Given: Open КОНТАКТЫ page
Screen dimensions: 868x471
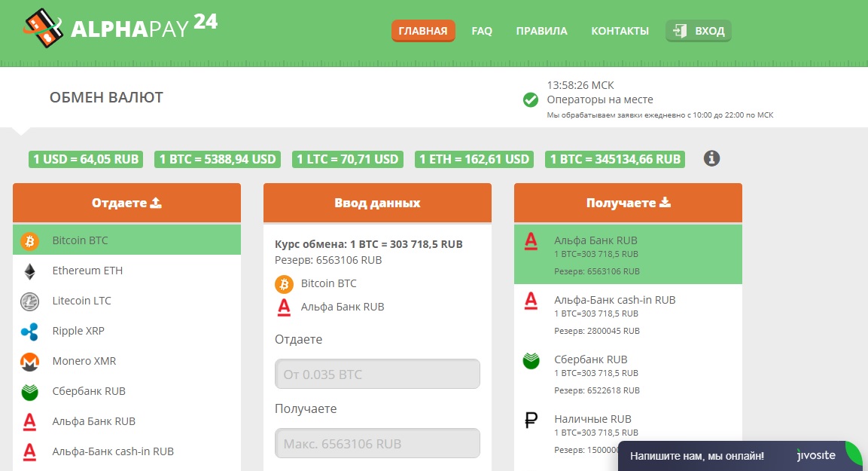Looking at the screenshot, I should point(620,31).
